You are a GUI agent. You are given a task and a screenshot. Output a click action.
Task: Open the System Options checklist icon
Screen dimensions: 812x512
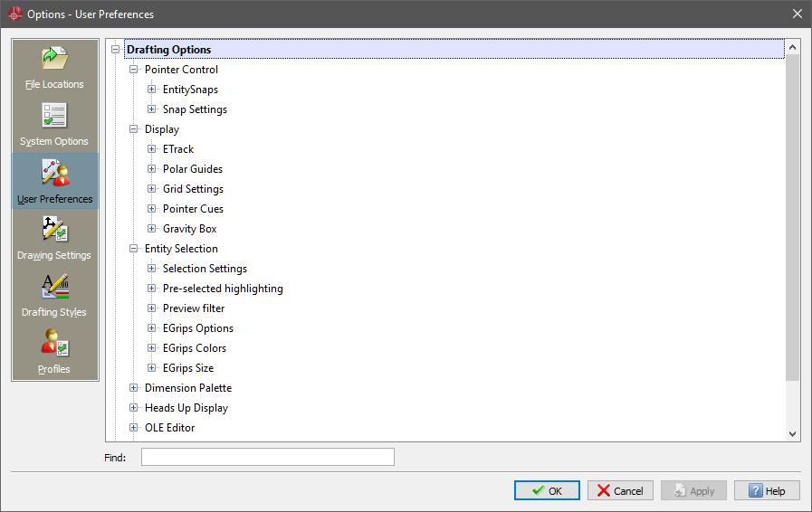click(55, 116)
